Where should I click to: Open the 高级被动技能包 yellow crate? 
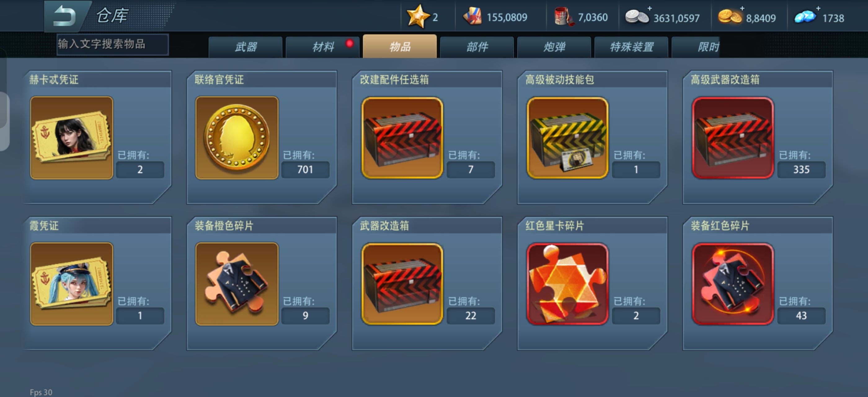567,138
